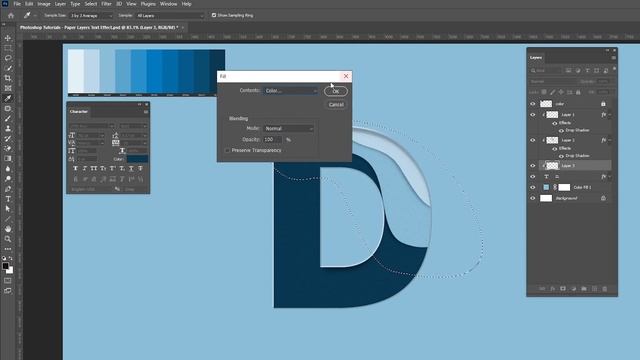Select the Pen tool

(8, 189)
